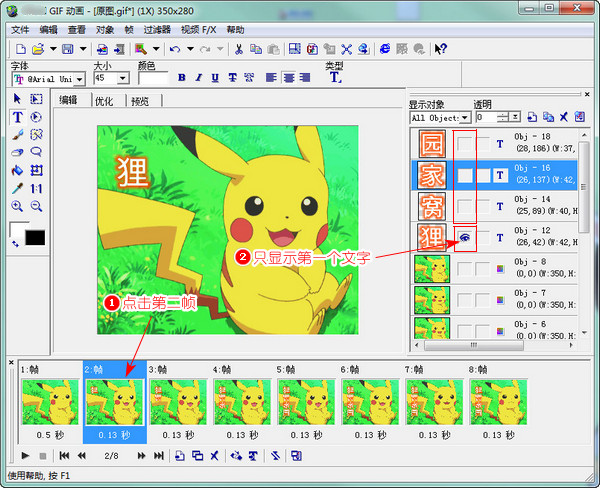Select the Text tool

pyautogui.click(x=18, y=117)
